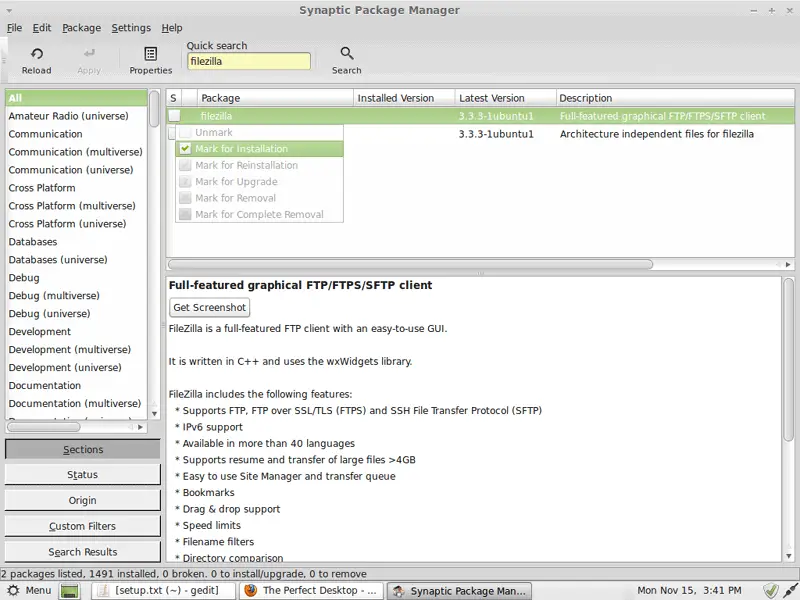800x600 pixels.
Task: Open package Properties from the toolbar
Action: point(151,61)
